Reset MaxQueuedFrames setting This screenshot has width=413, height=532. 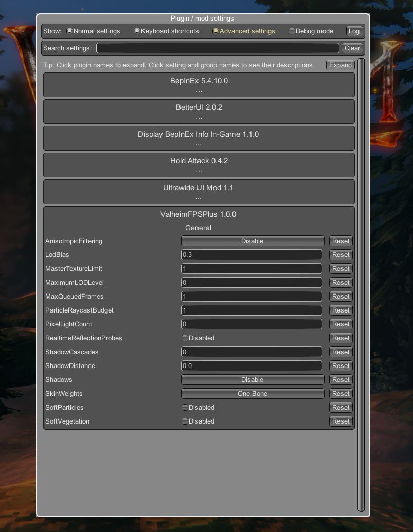click(340, 297)
